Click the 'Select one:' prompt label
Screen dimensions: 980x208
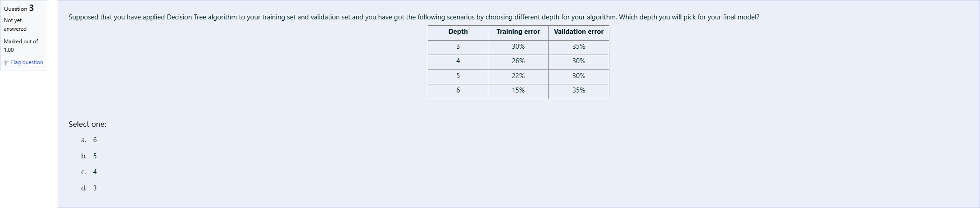tap(87, 124)
